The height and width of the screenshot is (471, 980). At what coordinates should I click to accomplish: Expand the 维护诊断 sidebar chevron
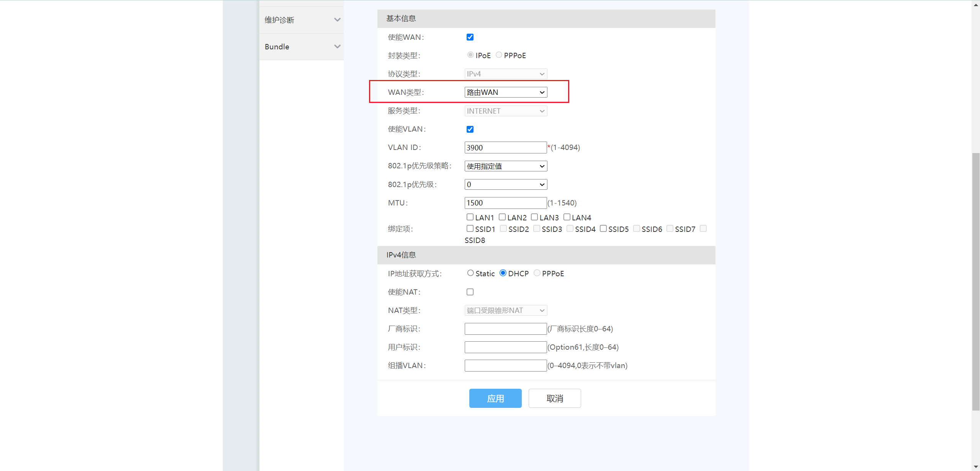click(337, 20)
